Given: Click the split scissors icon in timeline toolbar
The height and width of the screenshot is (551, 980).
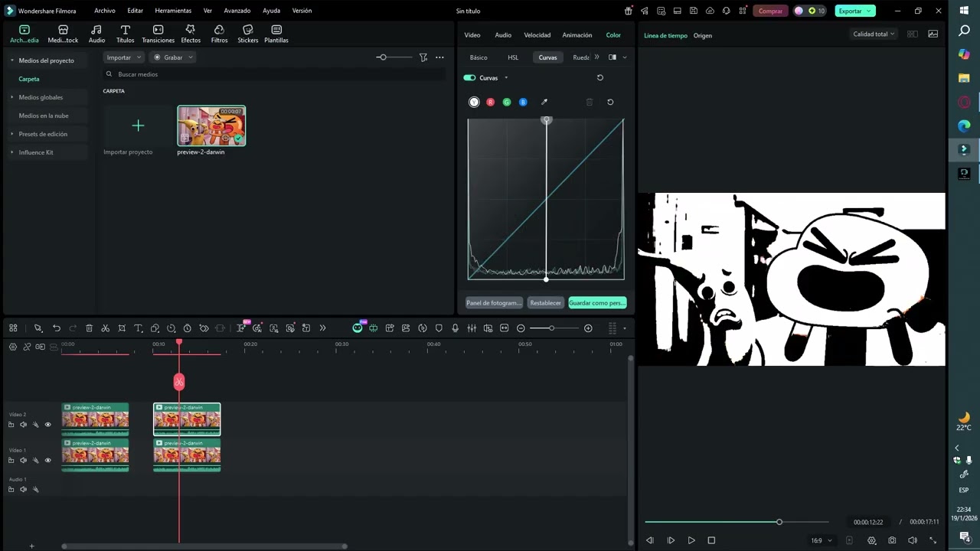Looking at the screenshot, I should click(x=106, y=328).
